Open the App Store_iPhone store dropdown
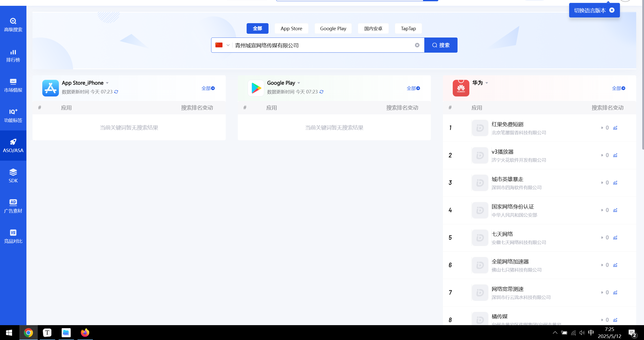Viewport: 644px width, 340px height. (x=107, y=83)
